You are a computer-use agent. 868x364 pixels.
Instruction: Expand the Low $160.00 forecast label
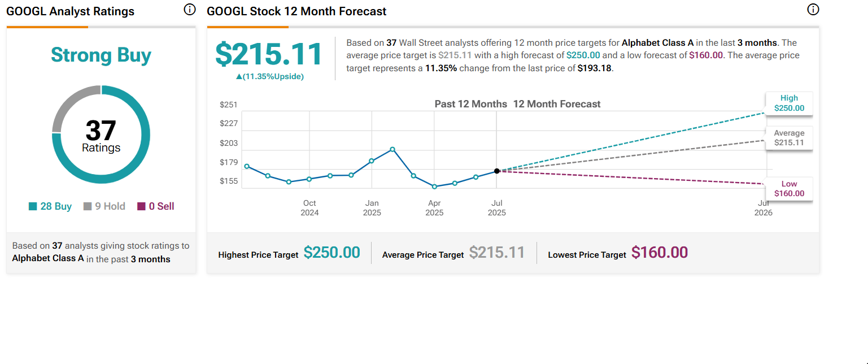788,189
